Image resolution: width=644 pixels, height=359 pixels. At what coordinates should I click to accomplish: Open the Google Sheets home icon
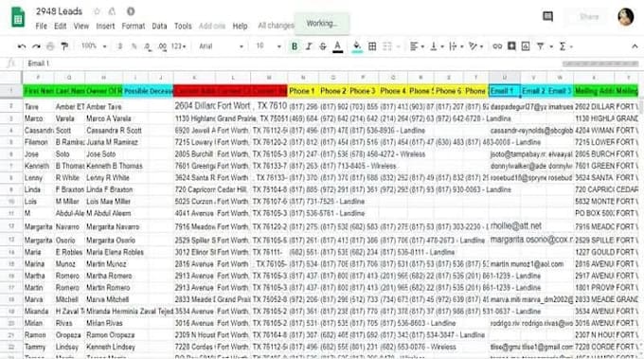(18, 17)
